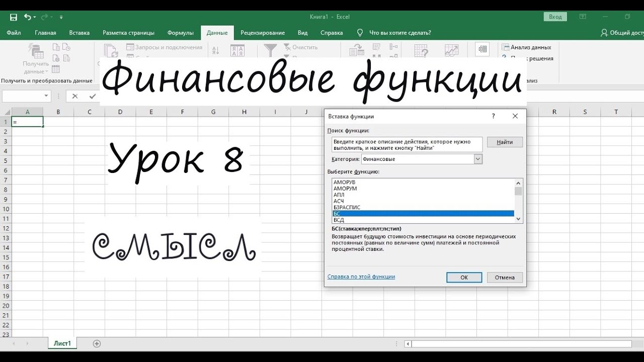Image resolution: width=644 pixels, height=362 pixels.
Task: Open the Разметка страницы tab
Action: (128, 33)
